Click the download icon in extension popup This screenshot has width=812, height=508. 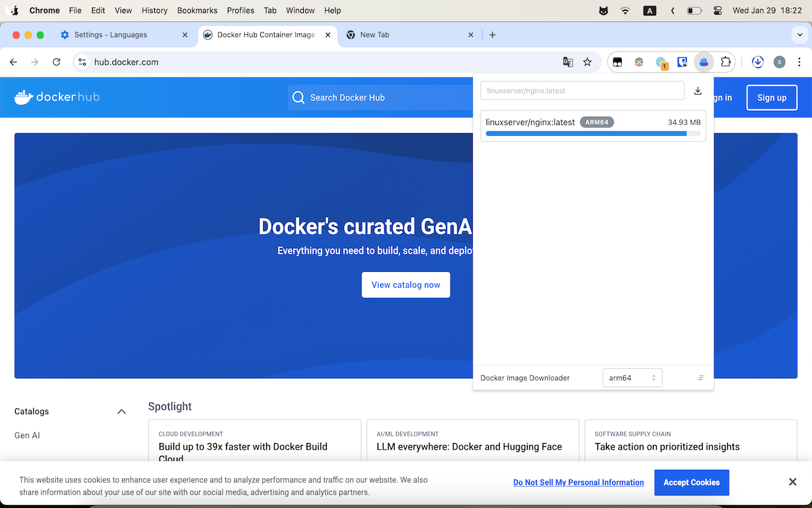[x=698, y=91]
